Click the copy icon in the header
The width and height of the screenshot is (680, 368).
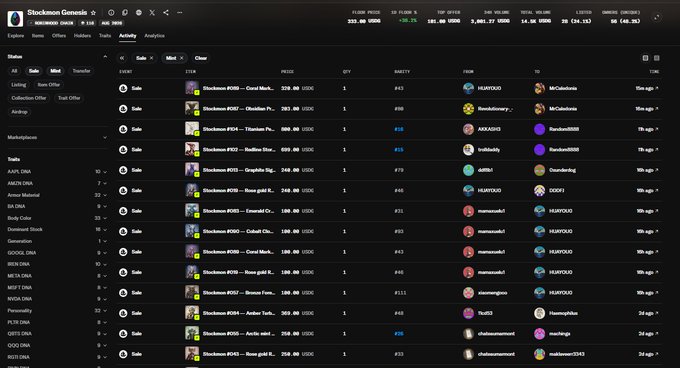point(125,13)
